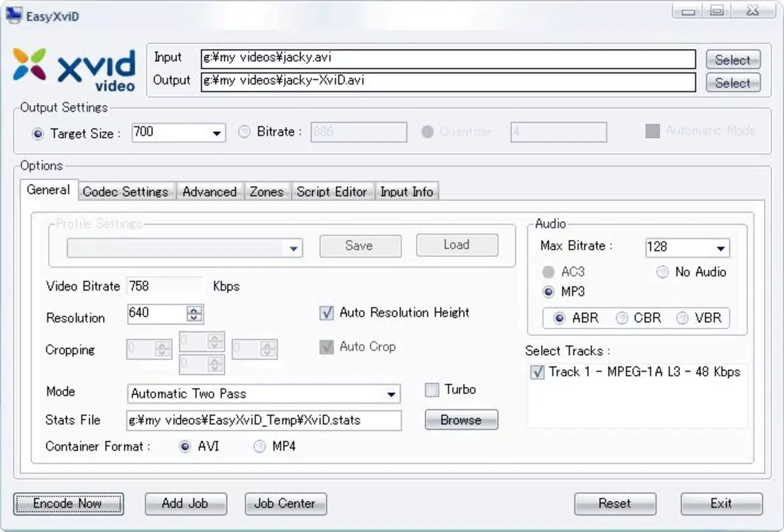The width and height of the screenshot is (784, 532).
Task: Click the Xvid video logo
Action: (x=74, y=70)
